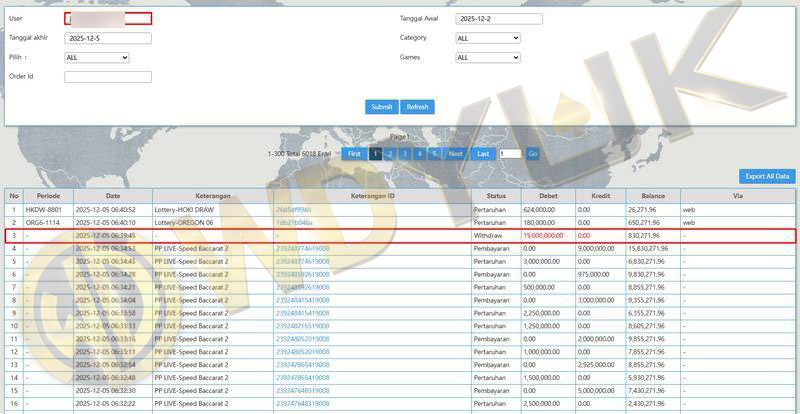Click the User input field
This screenshot has height=414, width=800.
point(108,19)
